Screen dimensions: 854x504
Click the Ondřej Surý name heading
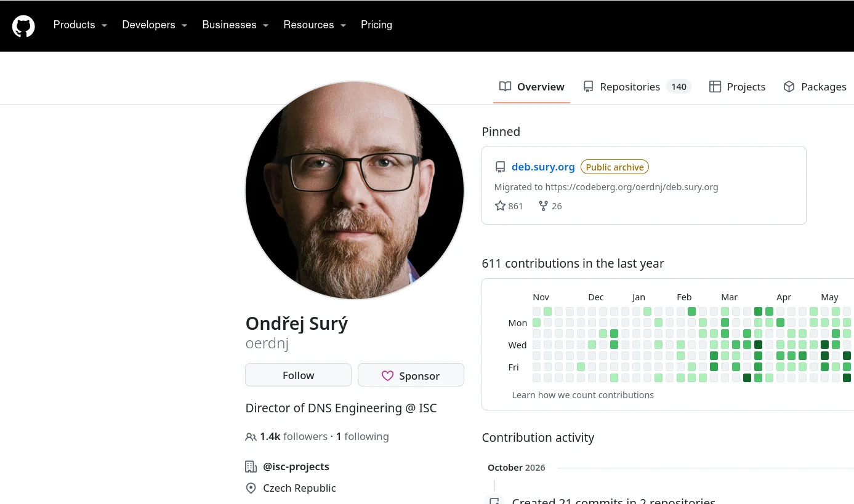297,323
